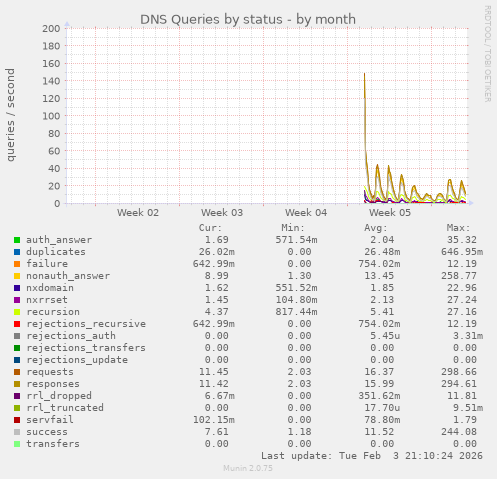Click the servfail dark red legend swatch
The height and width of the screenshot is (479, 497).
coord(17,420)
